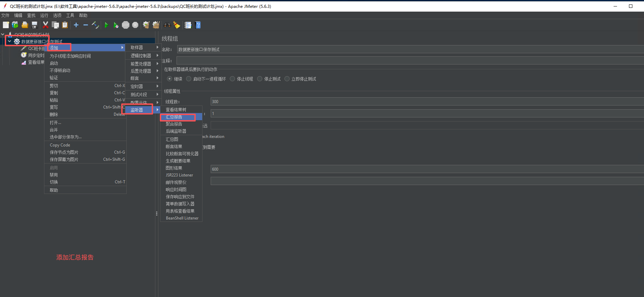Expand the 断言 submenu
This screenshot has width=644, height=297.
coord(143,78)
